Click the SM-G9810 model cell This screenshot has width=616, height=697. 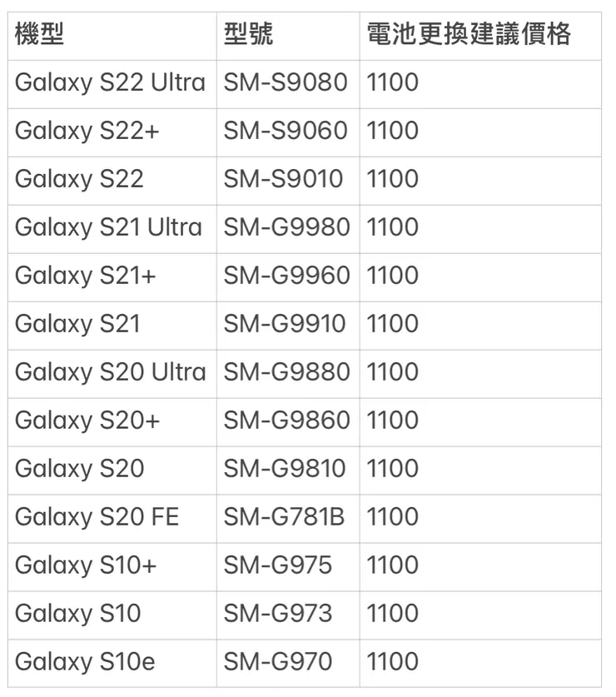(284, 470)
